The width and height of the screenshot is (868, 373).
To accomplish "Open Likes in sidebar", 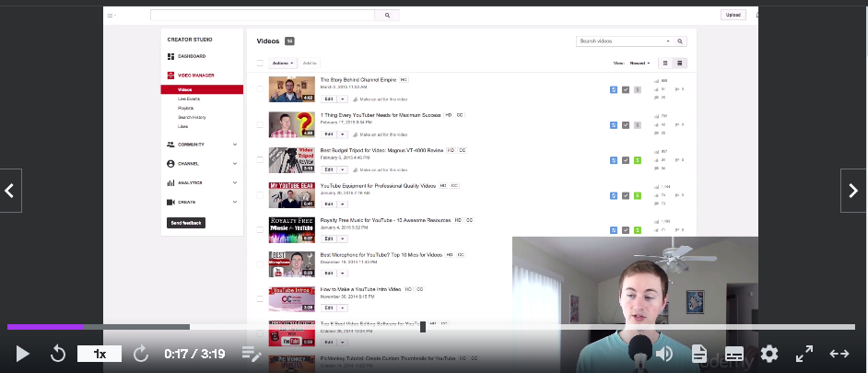I will click(182, 126).
